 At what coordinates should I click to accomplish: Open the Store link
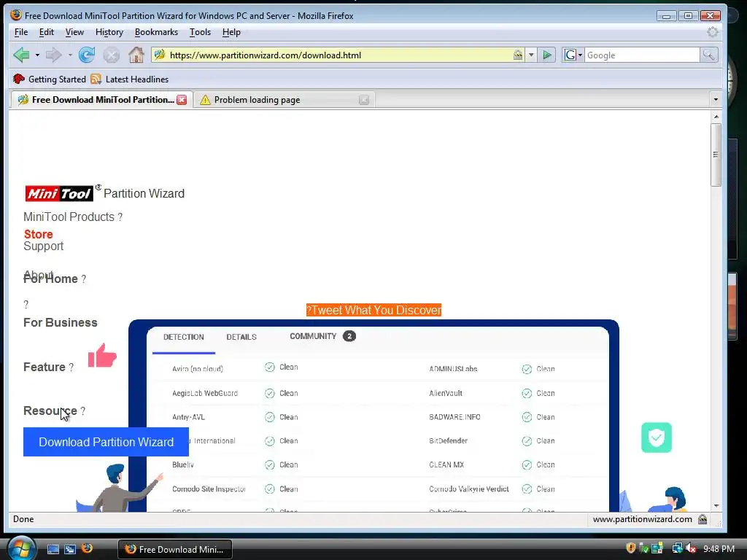38,234
